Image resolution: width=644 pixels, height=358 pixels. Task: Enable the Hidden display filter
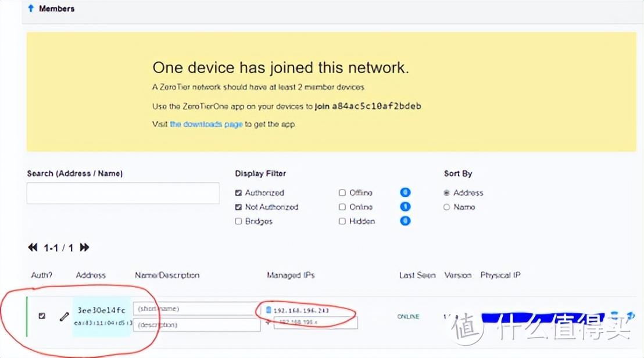coord(342,221)
